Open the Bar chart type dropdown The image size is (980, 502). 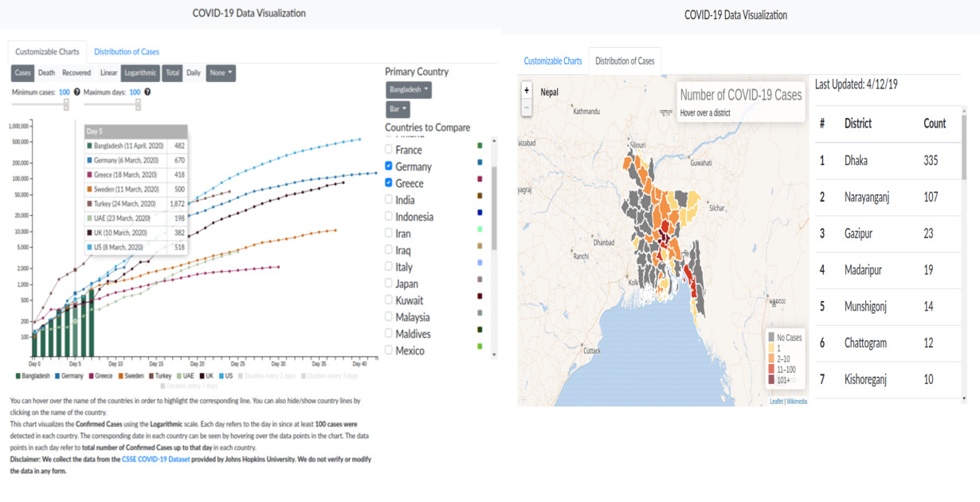[398, 108]
